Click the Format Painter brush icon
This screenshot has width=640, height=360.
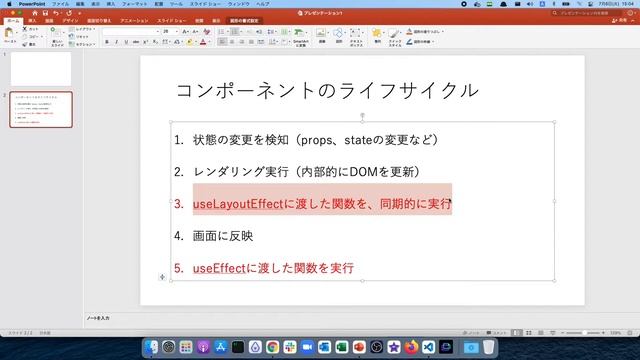[x=24, y=44]
